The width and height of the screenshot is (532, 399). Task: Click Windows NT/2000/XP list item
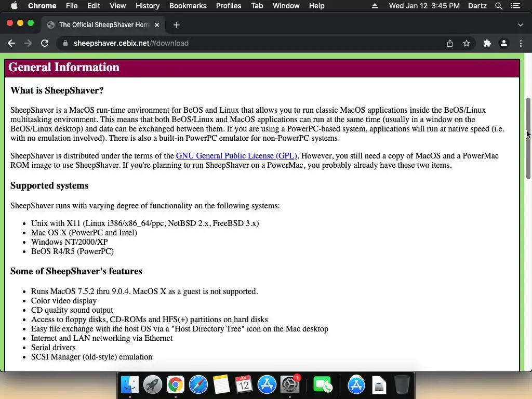pyautogui.click(x=69, y=242)
